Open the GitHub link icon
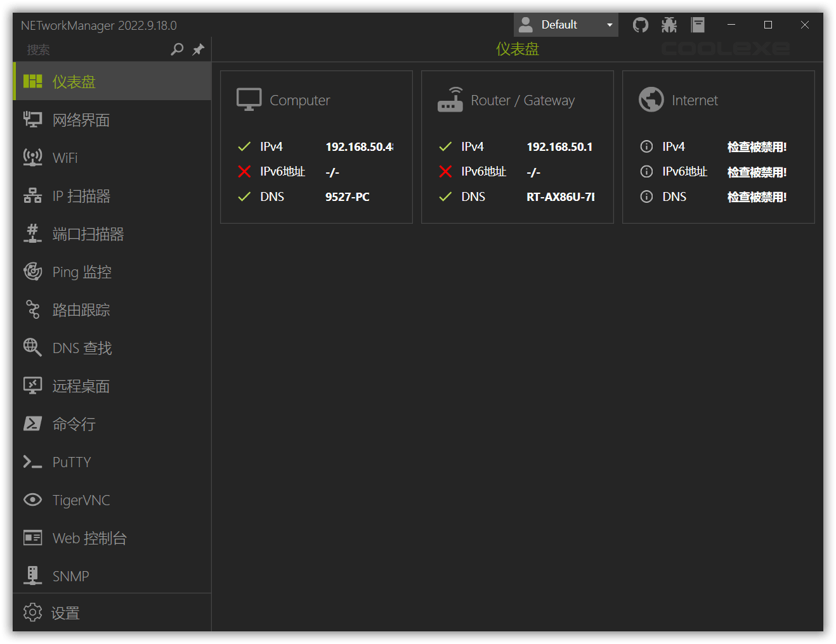Screen dimensions: 836x644 [641, 25]
